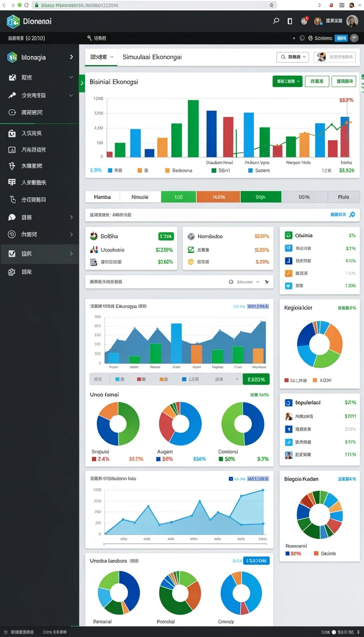Switch to the Nmoole tab

tap(140, 197)
